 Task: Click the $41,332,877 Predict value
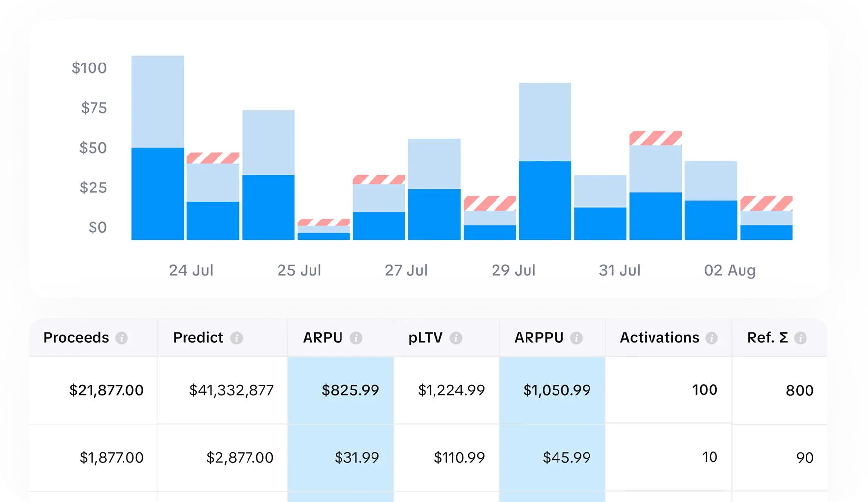232,390
